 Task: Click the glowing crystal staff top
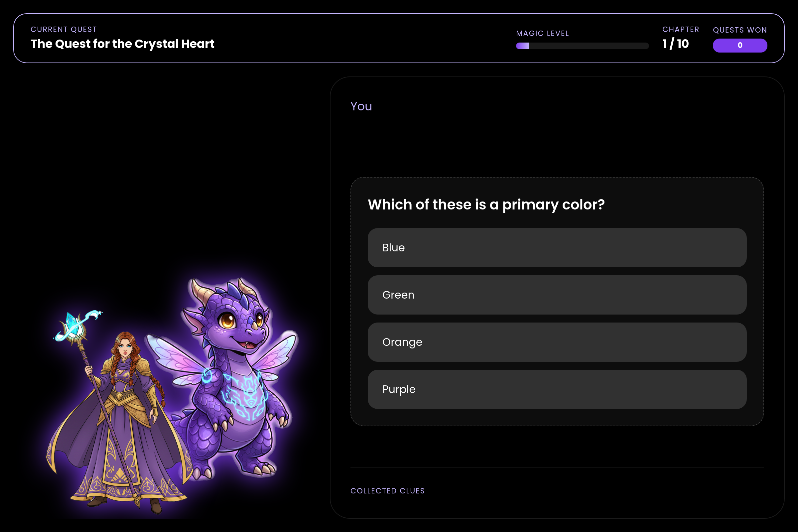(x=77, y=327)
